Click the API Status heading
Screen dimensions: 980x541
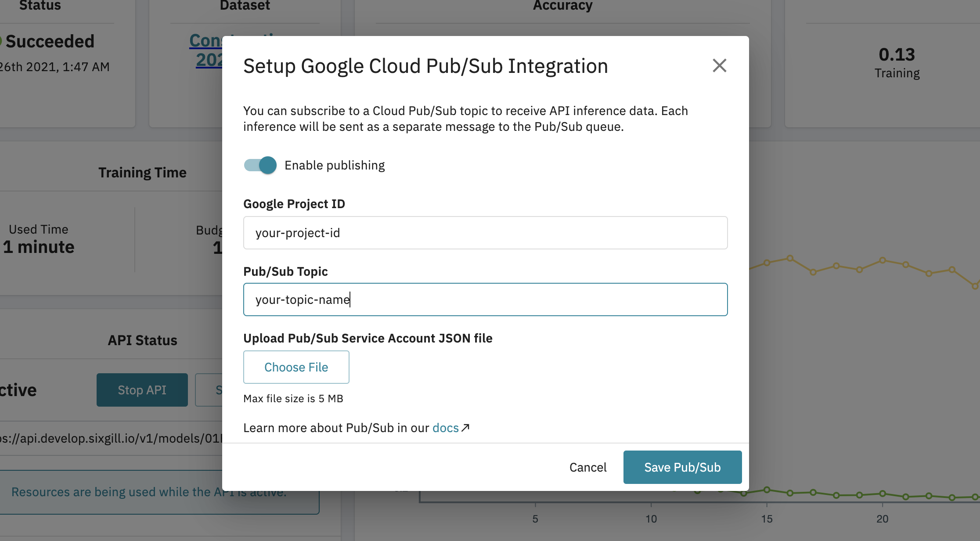[142, 340]
